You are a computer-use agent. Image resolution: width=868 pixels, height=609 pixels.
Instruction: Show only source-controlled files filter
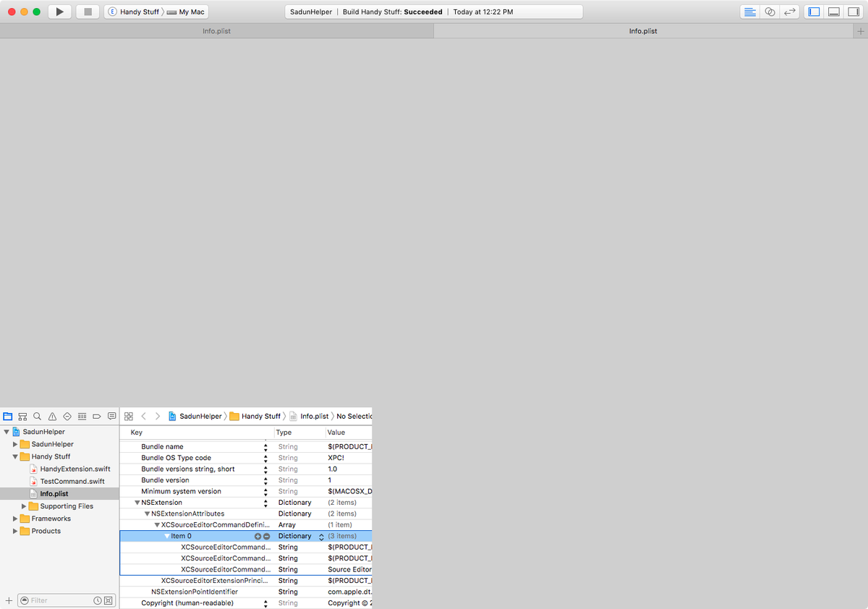pos(109,601)
